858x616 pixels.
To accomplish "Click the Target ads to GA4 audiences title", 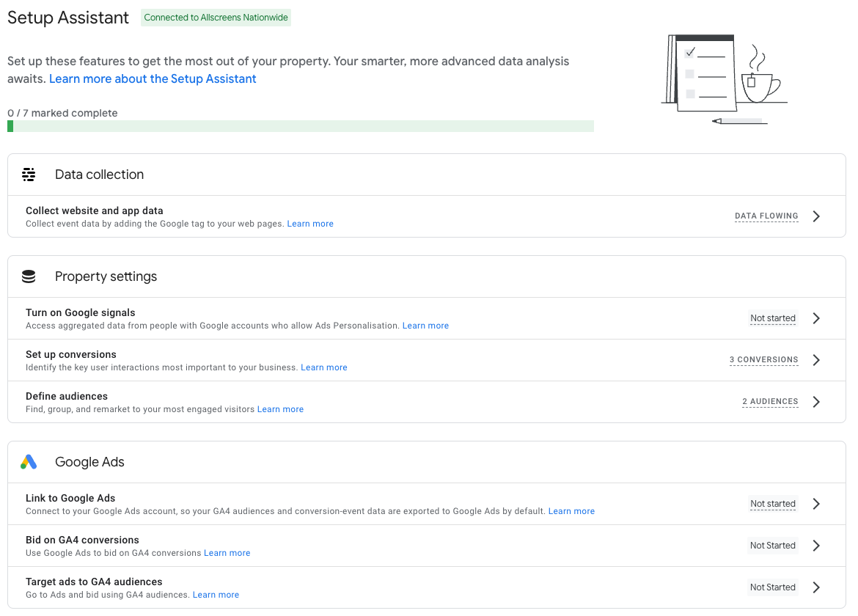I will click(94, 582).
